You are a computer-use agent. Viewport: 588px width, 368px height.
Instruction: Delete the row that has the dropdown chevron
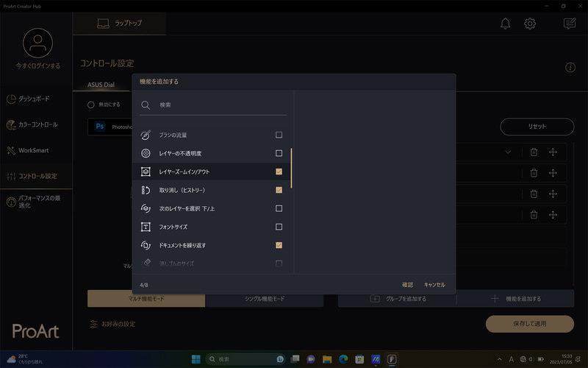534,152
